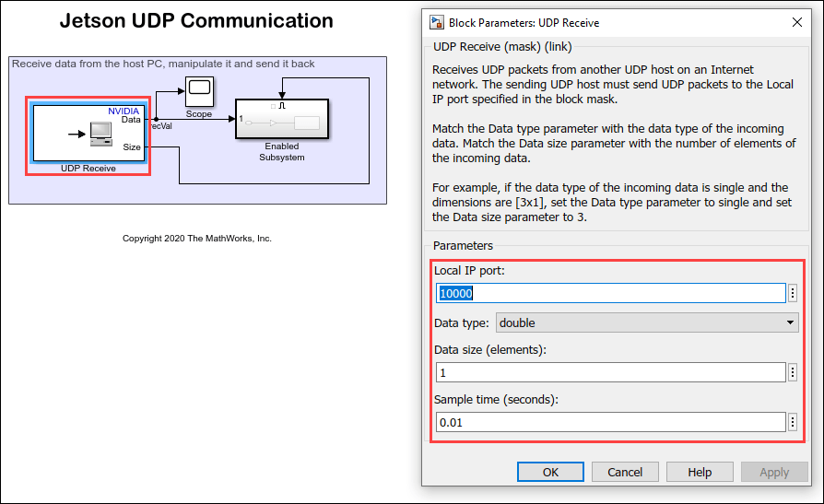Image resolution: width=824 pixels, height=504 pixels.
Task: Click into the Sample time field
Action: [610, 422]
